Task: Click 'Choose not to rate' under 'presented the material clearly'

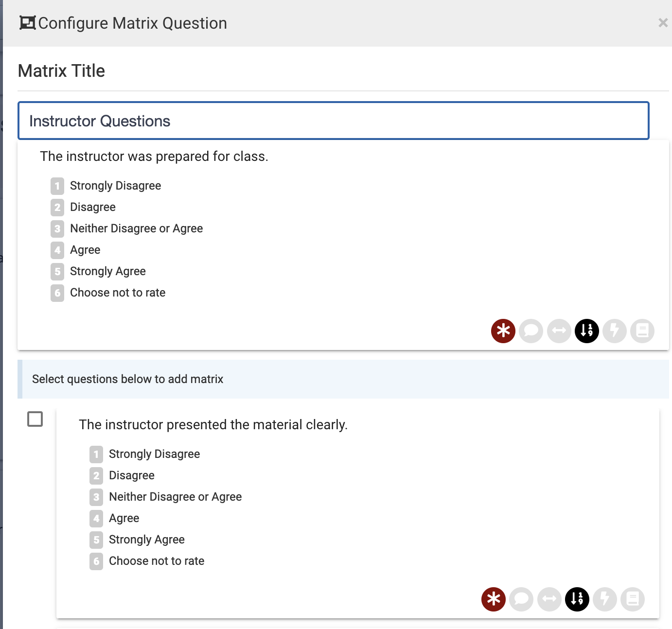Action: point(157,561)
